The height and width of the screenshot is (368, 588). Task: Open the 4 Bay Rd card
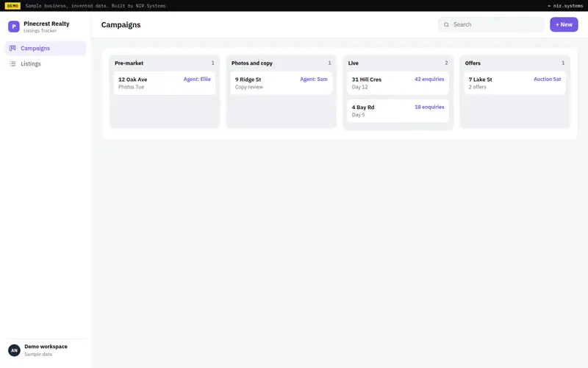[398, 111]
